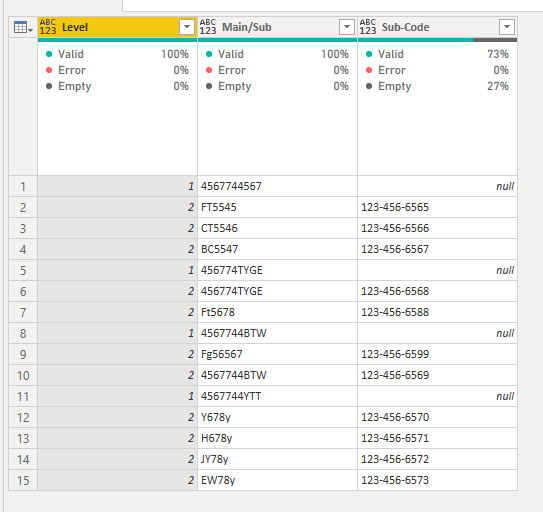Select Sub-Code 123-456-6568

(437, 291)
